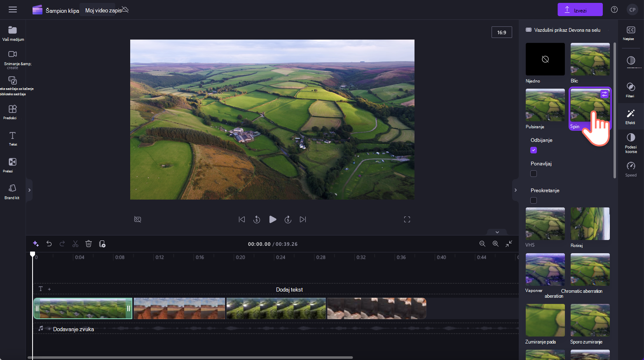Screen dimensions: 644x360
Task: Open the Efekti effects tab
Action: (631, 116)
